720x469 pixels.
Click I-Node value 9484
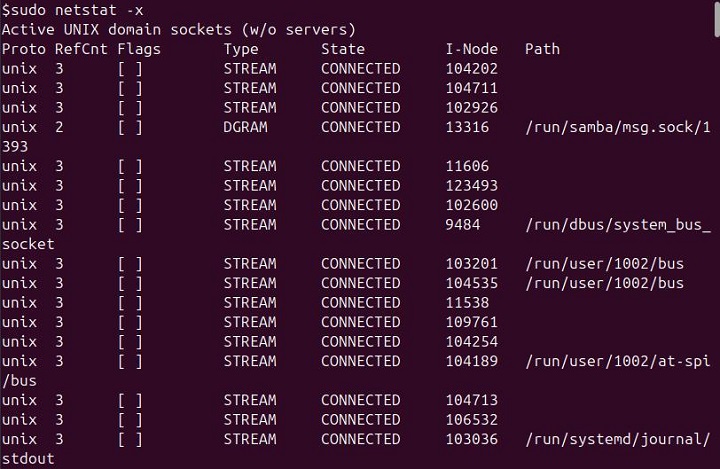coord(463,225)
